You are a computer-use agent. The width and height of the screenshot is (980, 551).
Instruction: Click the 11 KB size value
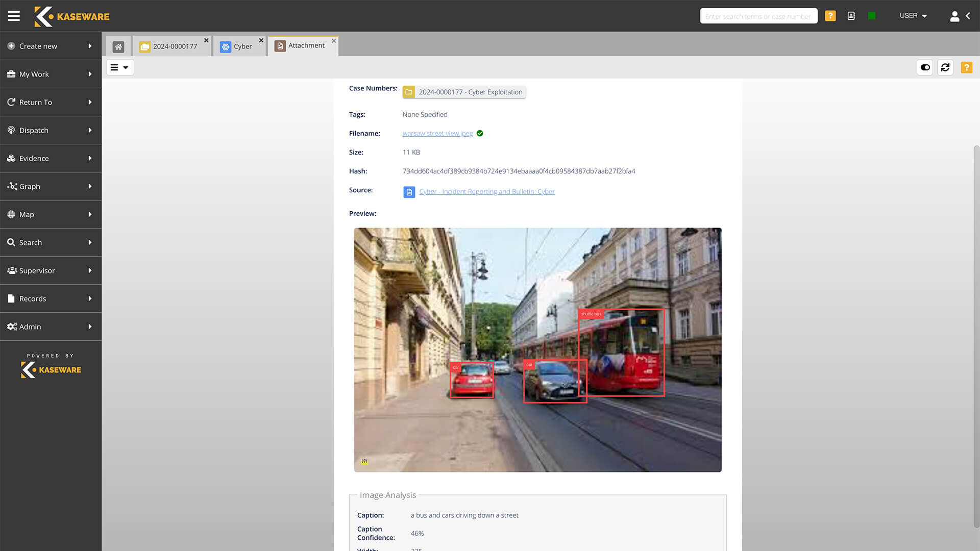click(411, 152)
